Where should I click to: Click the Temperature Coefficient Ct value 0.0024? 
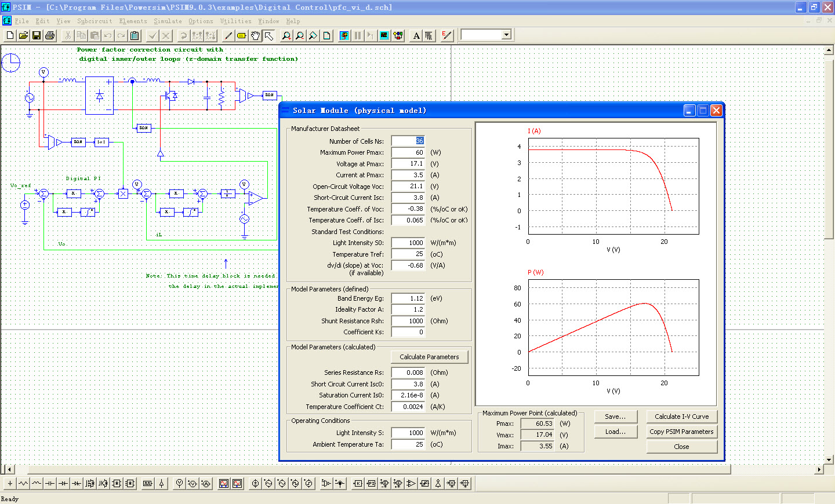click(408, 407)
